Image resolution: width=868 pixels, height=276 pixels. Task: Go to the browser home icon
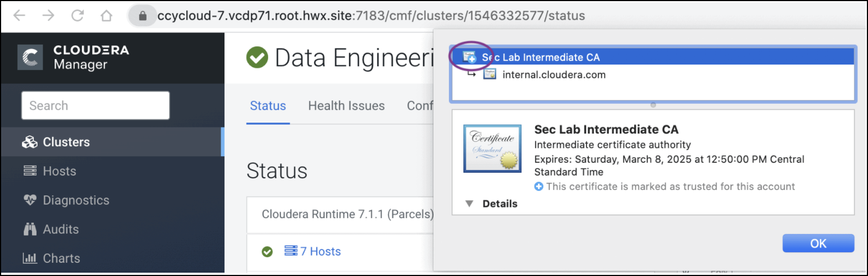point(106,15)
